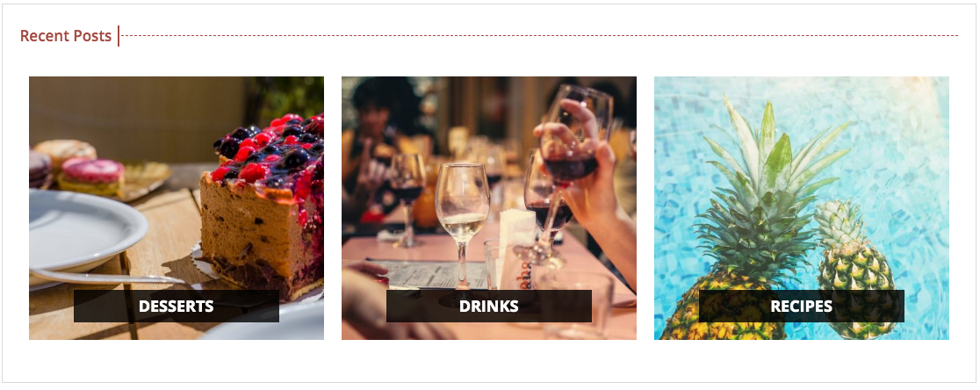Image resolution: width=980 pixels, height=390 pixels.
Task: Open the DRINKS category label
Action: [x=489, y=307]
